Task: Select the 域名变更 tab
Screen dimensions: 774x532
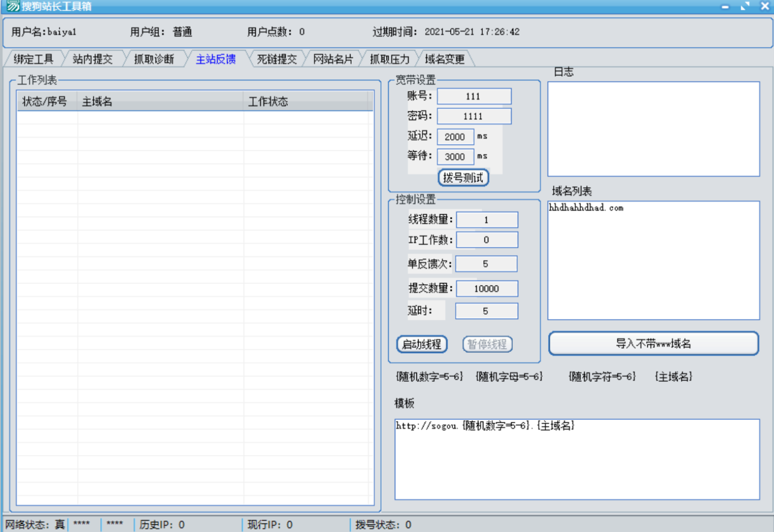Action: pyautogui.click(x=445, y=59)
